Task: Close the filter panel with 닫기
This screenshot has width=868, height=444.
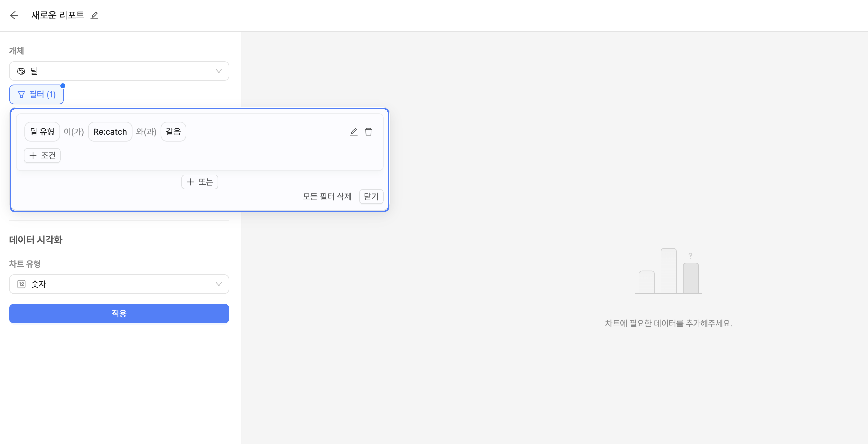Action: tap(371, 197)
